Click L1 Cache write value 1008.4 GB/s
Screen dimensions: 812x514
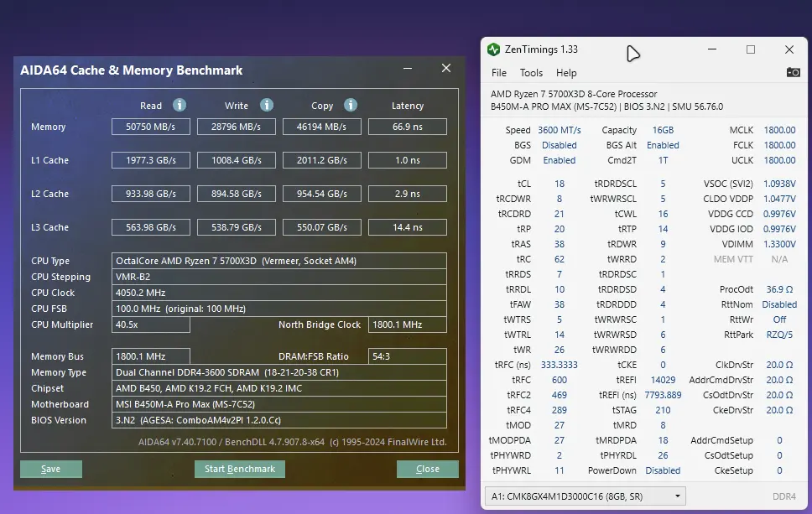pos(237,160)
